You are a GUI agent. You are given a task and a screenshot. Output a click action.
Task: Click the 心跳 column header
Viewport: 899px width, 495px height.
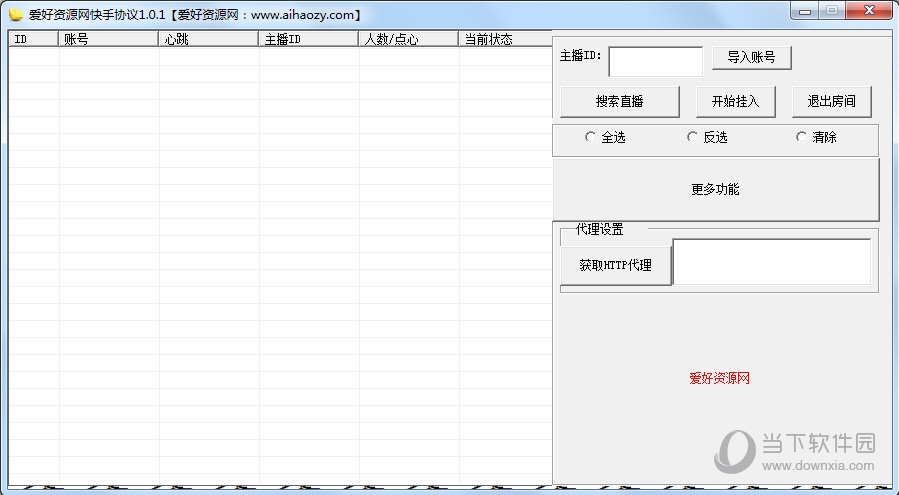[209, 39]
